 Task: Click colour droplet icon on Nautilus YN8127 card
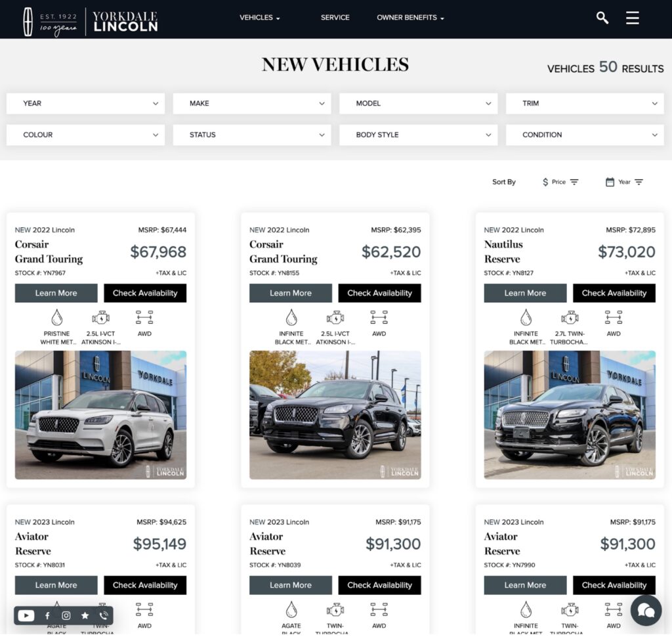pos(526,317)
